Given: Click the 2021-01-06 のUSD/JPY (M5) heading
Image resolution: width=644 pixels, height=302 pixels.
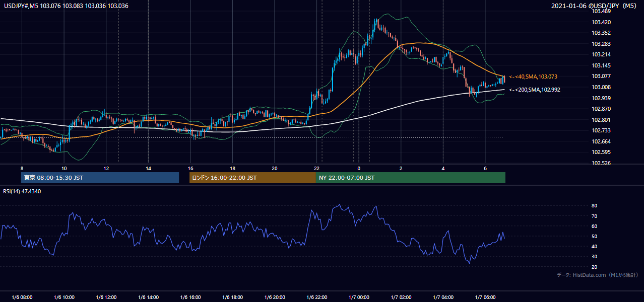Looking at the screenshot, I should coord(595,6).
